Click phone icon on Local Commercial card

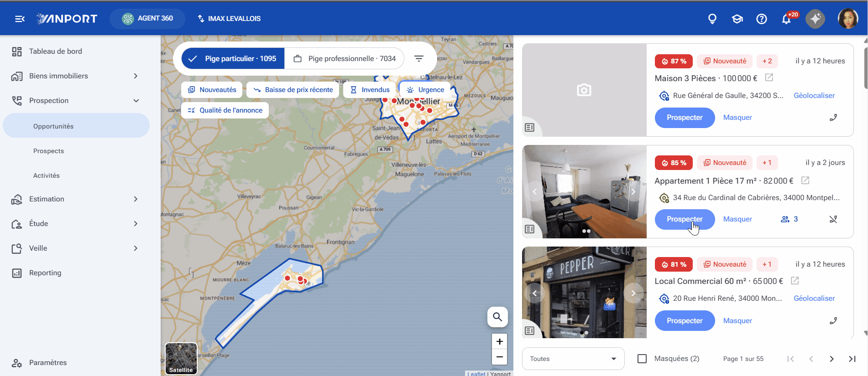833,321
